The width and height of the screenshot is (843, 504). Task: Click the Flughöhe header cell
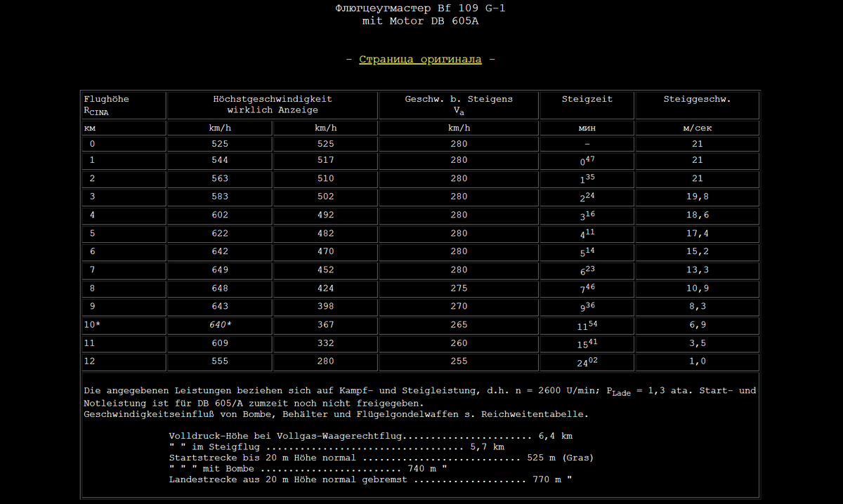124,105
